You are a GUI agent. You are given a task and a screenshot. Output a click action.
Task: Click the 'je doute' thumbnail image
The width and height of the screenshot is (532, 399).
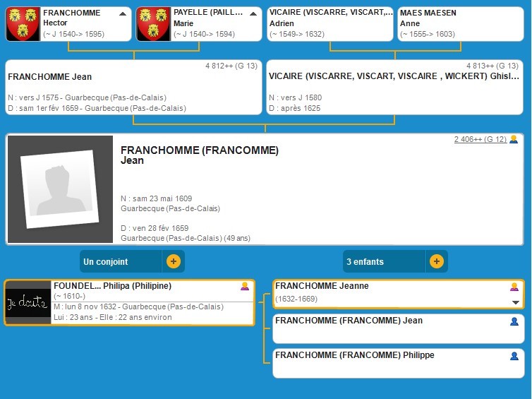click(x=28, y=303)
